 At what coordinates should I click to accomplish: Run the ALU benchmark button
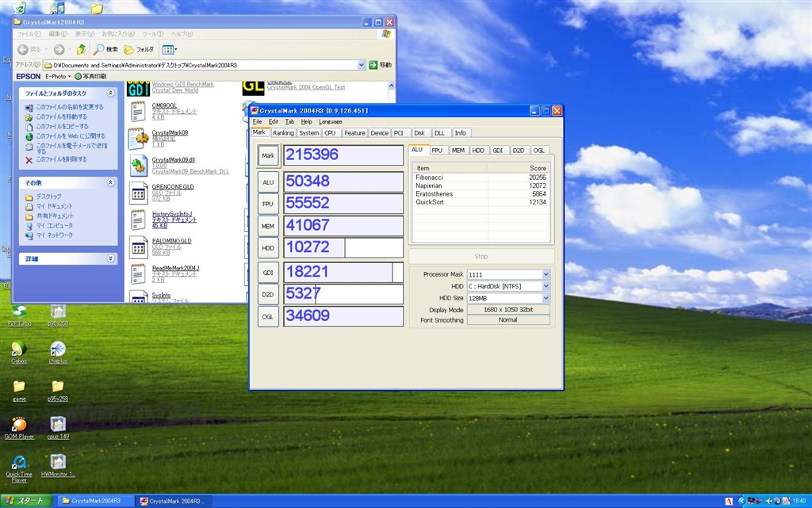point(268,182)
